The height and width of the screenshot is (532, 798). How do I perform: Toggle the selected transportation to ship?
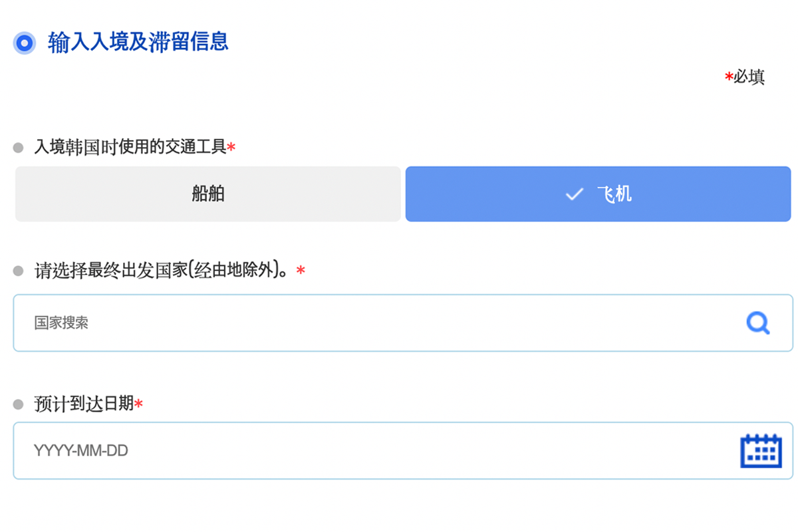207,194
